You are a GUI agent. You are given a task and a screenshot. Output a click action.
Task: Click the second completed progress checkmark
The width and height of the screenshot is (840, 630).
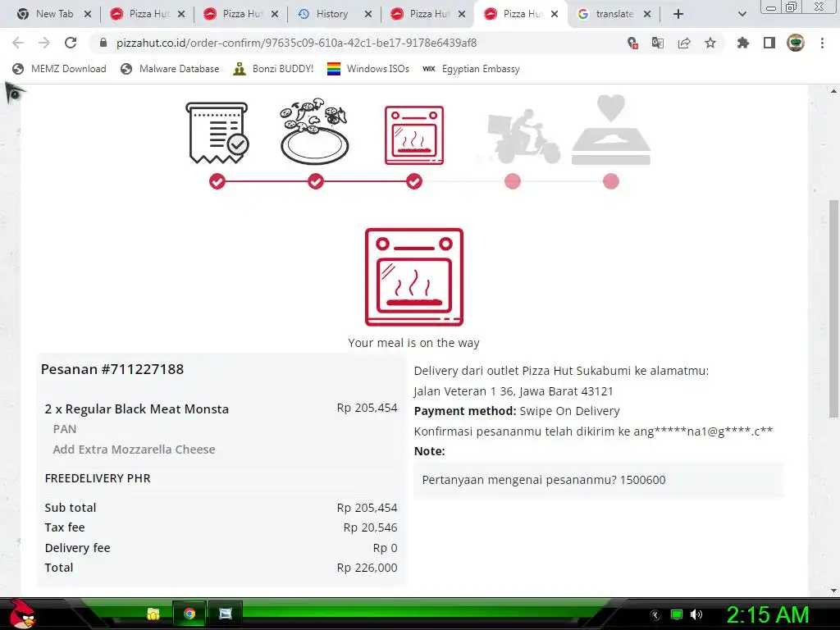(x=316, y=181)
